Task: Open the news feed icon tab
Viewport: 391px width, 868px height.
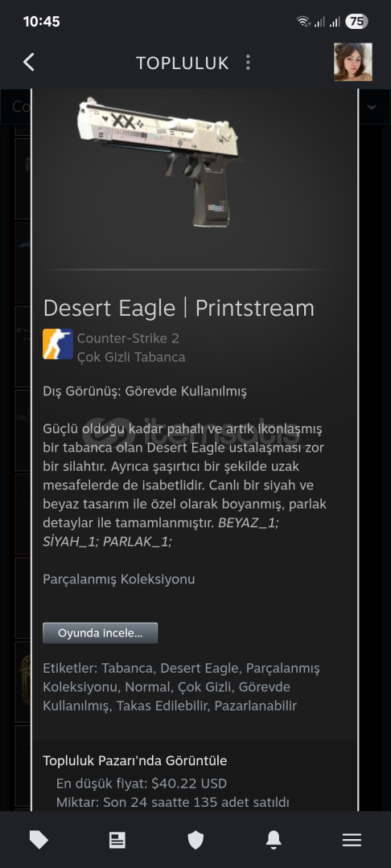Action: tap(117, 841)
